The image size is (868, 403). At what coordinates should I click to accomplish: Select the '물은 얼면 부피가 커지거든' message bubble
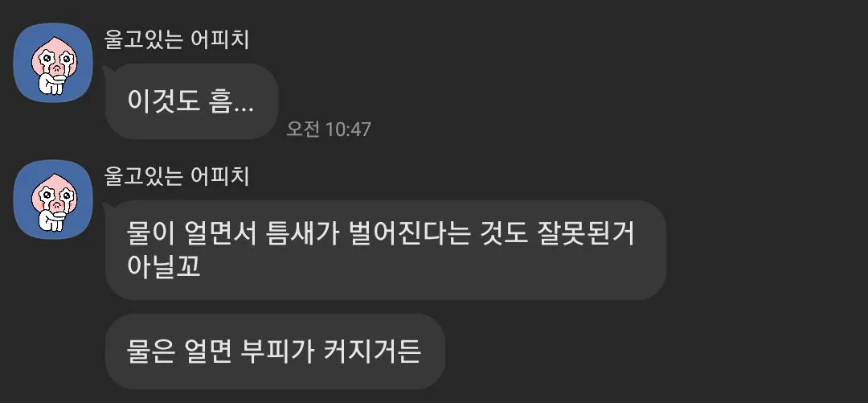point(275,352)
